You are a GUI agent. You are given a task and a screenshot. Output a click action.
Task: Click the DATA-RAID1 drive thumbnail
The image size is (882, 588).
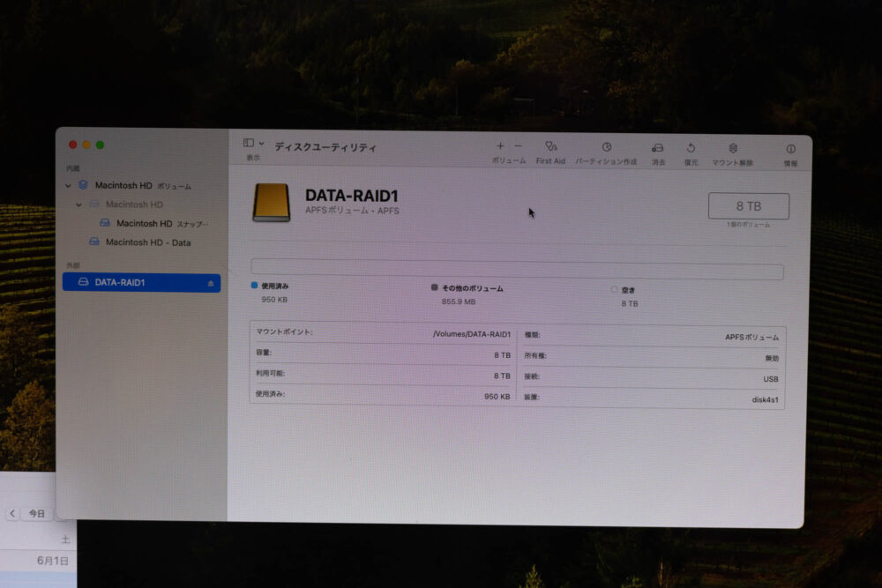click(x=272, y=202)
